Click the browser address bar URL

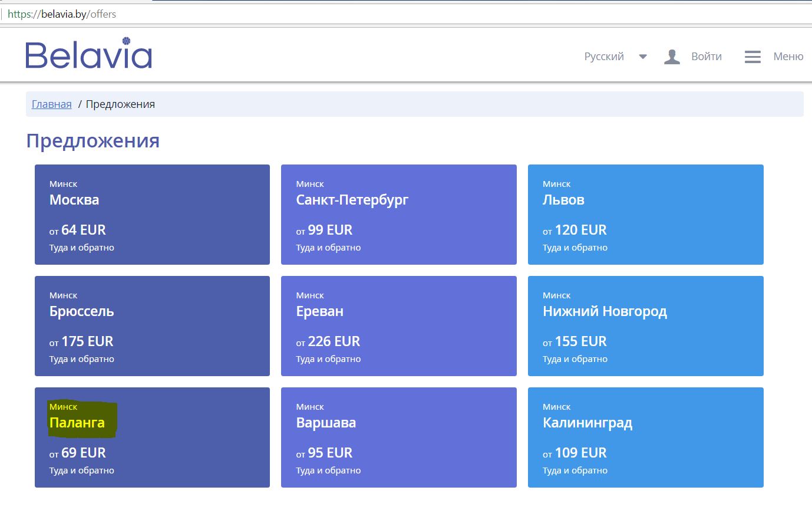[x=62, y=14]
